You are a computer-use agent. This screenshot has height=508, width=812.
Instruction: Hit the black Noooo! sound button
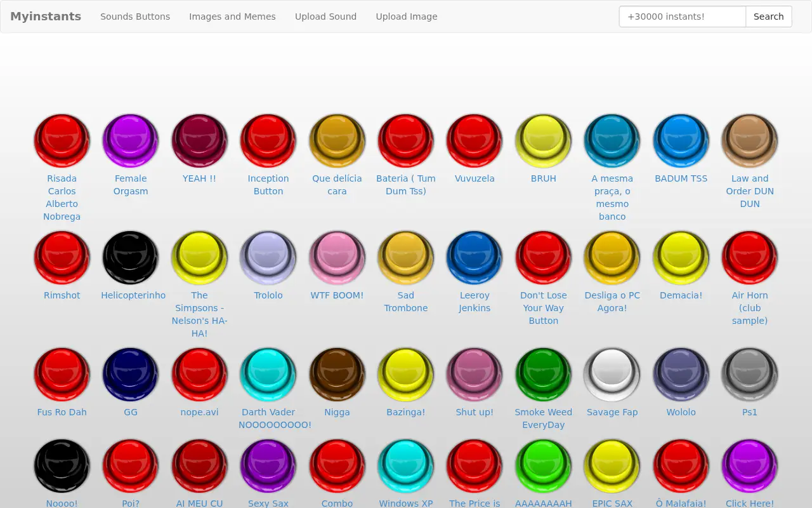62,466
